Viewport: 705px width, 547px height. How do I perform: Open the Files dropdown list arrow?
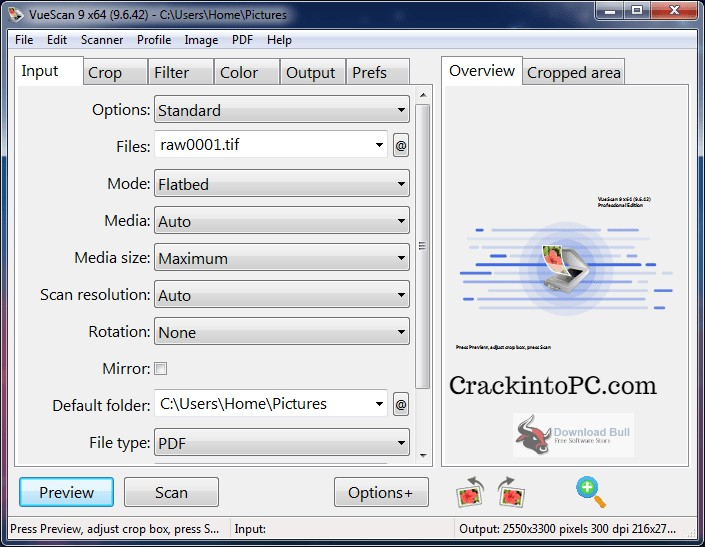tap(379, 145)
